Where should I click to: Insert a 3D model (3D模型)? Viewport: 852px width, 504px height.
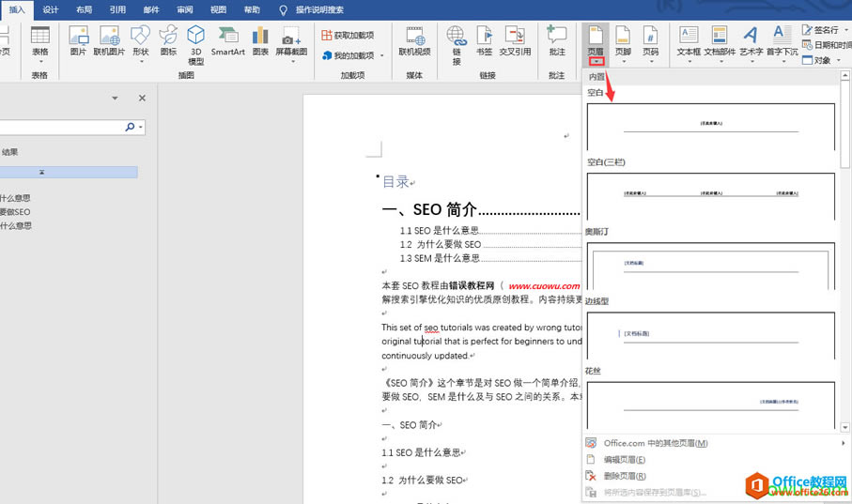coord(196,46)
